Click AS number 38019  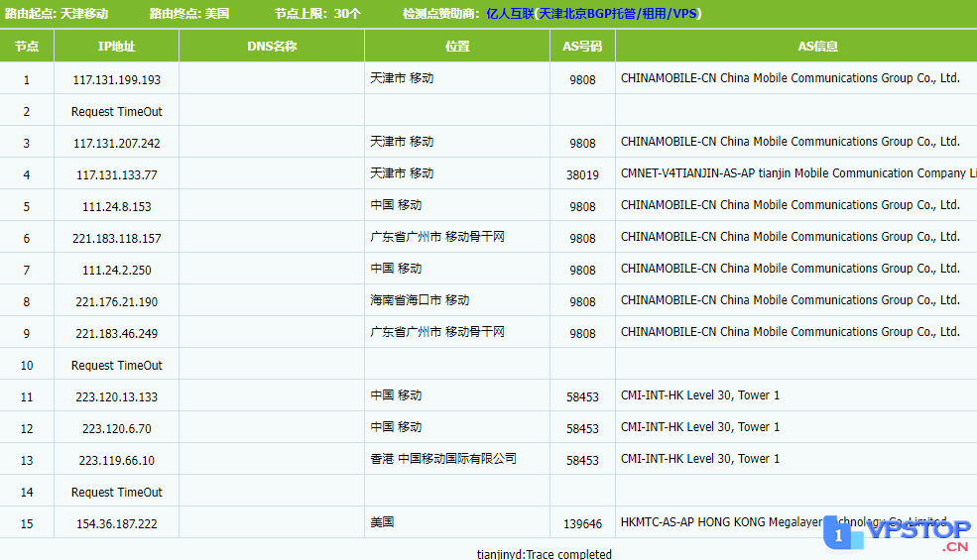click(582, 175)
